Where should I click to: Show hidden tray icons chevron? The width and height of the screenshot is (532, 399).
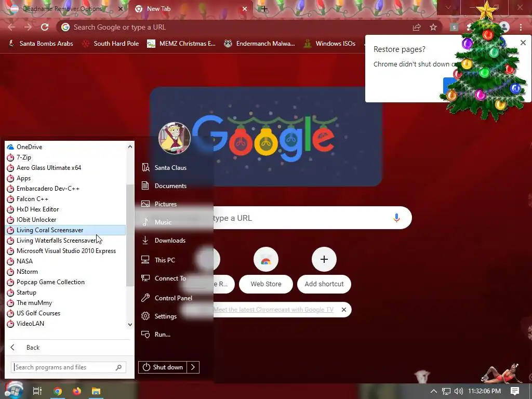coord(434,391)
